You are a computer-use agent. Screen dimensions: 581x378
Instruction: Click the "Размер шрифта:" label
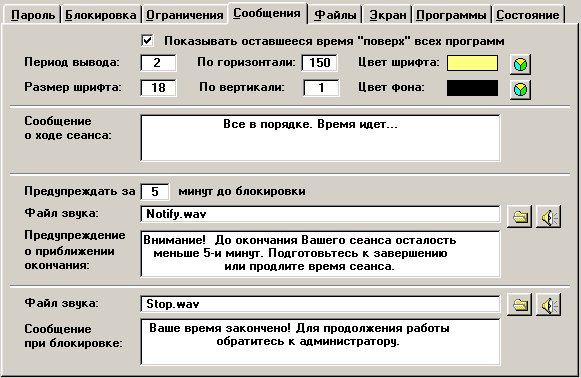pos(73,87)
